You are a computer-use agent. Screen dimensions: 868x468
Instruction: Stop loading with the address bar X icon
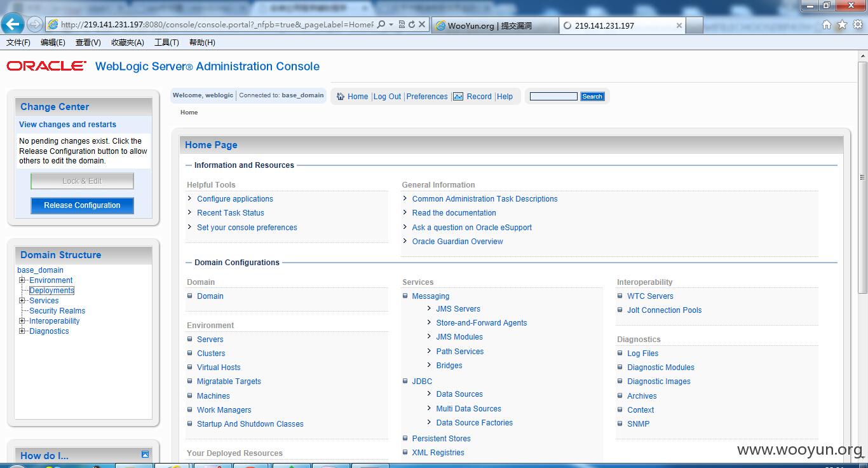[x=421, y=25]
